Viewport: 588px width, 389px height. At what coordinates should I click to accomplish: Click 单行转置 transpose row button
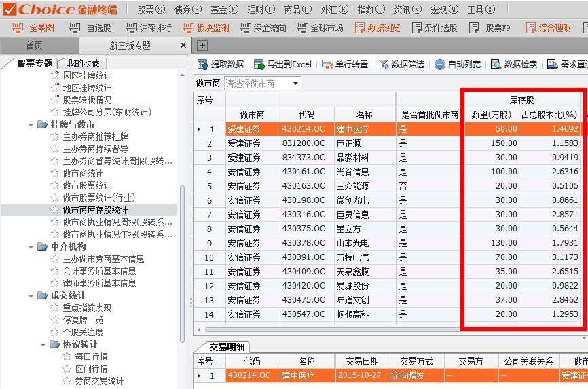click(345, 64)
